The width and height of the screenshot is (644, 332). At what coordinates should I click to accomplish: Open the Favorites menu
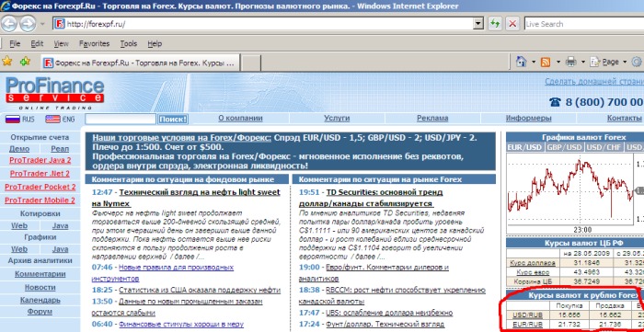pyautogui.click(x=95, y=43)
